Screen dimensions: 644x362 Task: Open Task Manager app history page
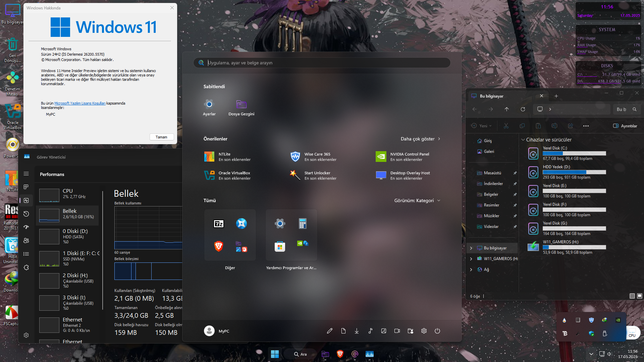(x=26, y=214)
